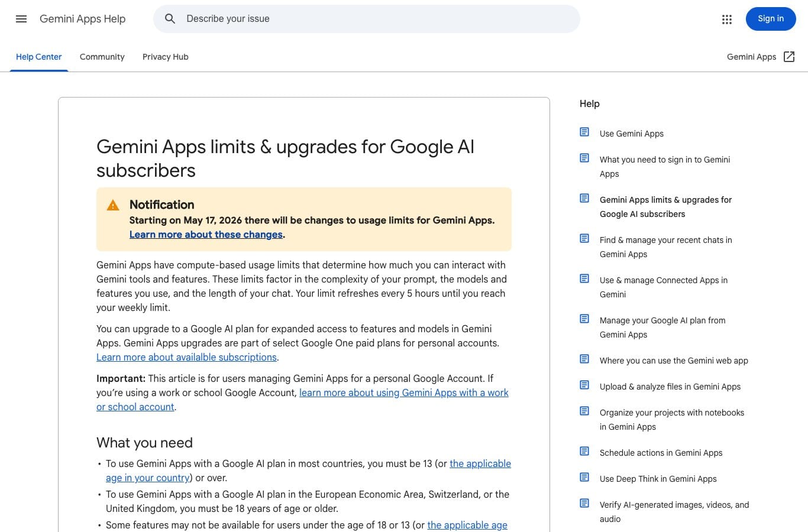Click the Notification heading text
This screenshot has width=808, height=532.
[162, 205]
